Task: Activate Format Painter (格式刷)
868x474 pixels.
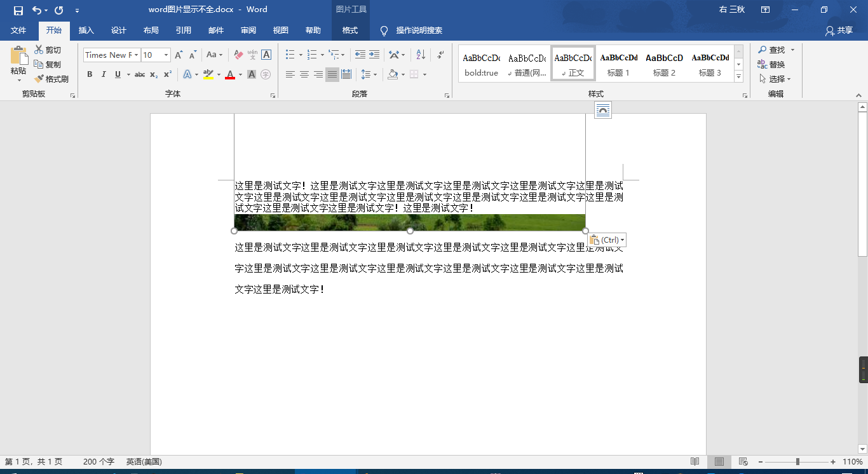Action: 51,79
